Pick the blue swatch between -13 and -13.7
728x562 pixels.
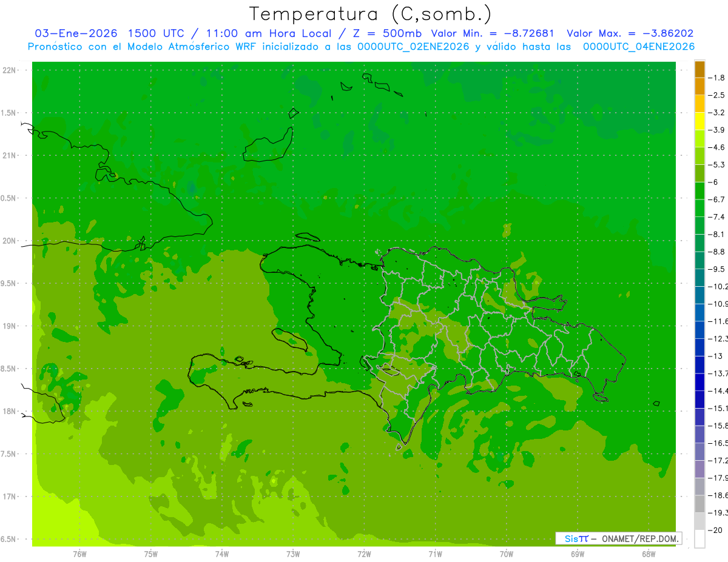point(699,364)
